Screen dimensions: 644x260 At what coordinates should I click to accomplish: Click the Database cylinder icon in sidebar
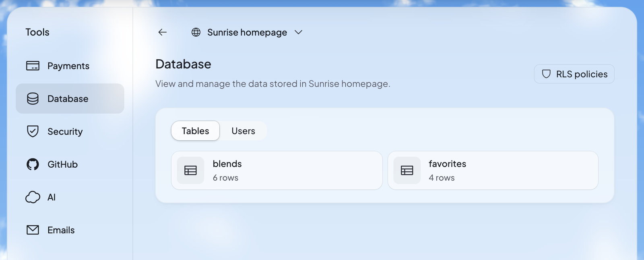click(33, 99)
